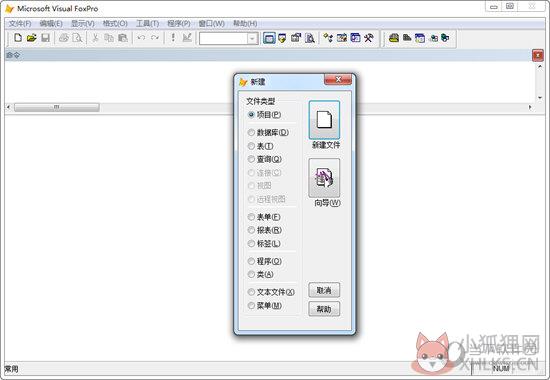Click the Print Preview magnifier page icon
Screen dimensions: 550x380
click(77, 38)
